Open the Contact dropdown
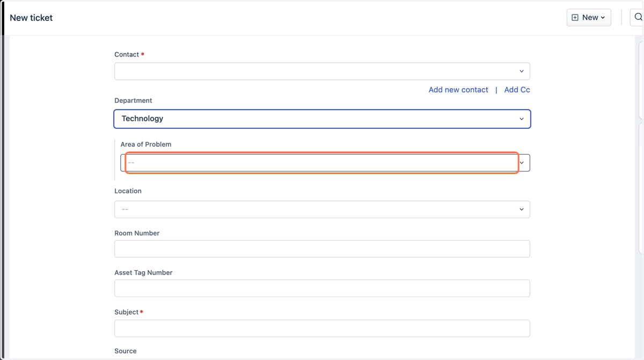 coord(322,71)
